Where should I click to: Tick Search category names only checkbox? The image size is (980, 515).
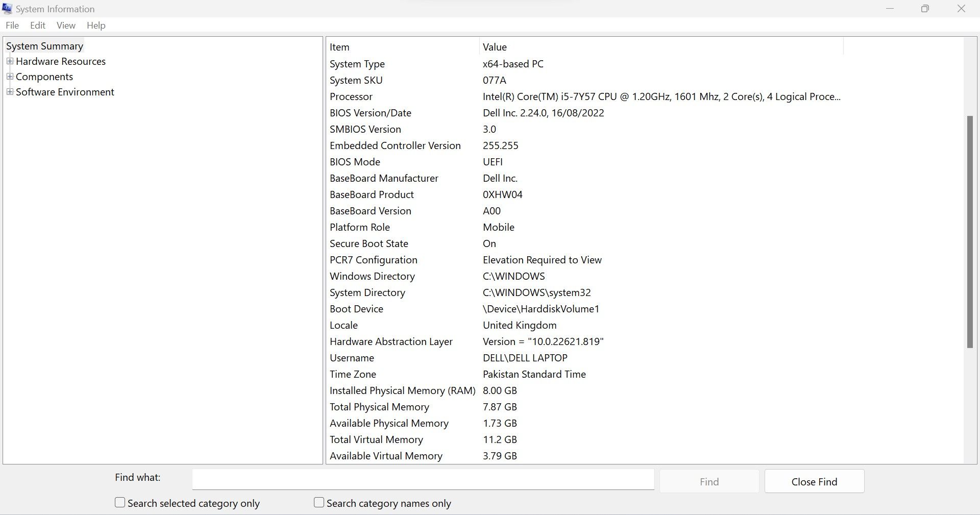click(x=319, y=503)
